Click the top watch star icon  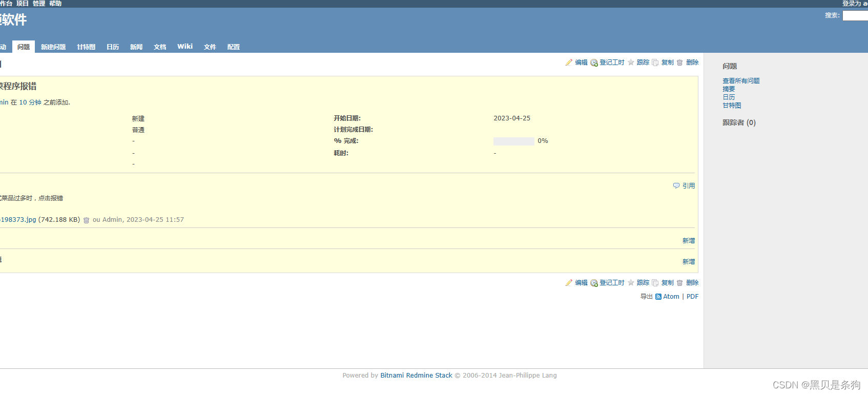coord(631,63)
